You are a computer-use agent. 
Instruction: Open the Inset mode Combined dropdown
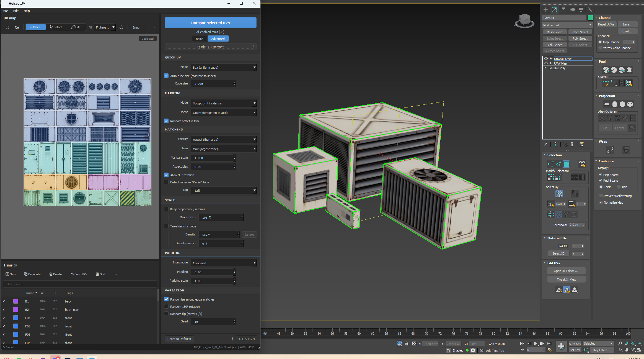[224, 263]
